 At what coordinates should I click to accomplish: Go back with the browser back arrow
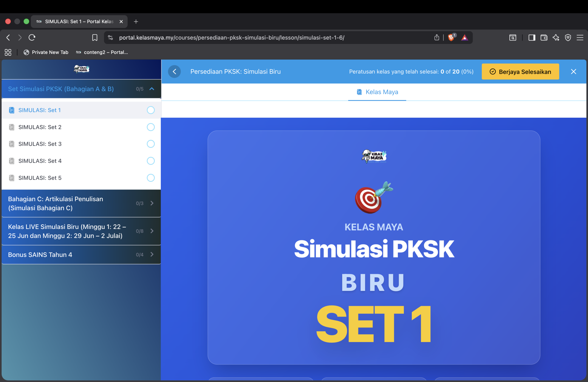8,37
